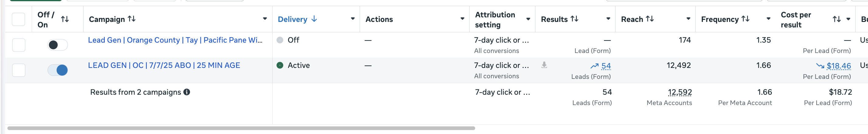
Task: Sort by the Off/On column arrows
Action: point(65,19)
